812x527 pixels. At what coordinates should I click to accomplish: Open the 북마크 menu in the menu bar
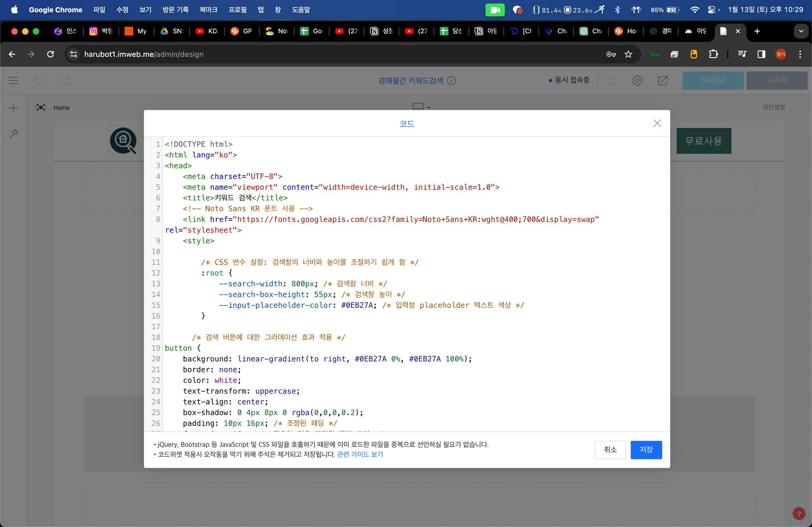[208, 10]
